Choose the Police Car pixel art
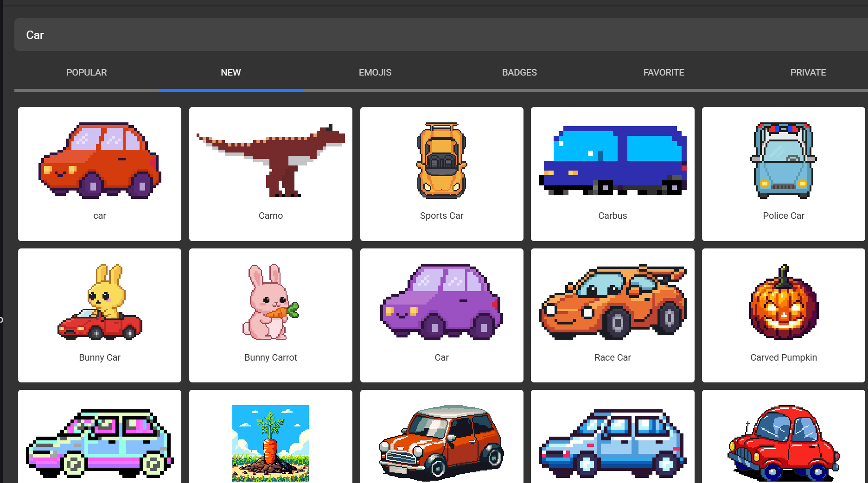This screenshot has height=483, width=868. (x=784, y=160)
